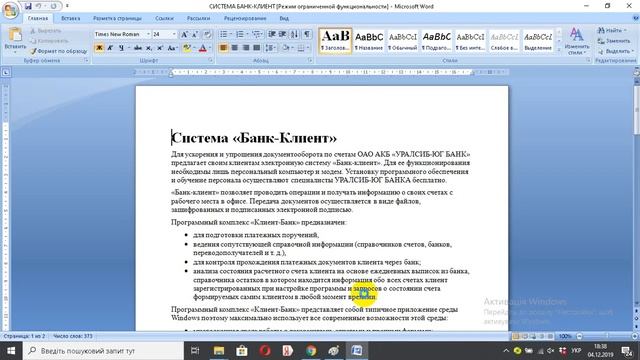640x360 pixels.
Task: Expand the styles gallery more arrow
Action: 559,50
